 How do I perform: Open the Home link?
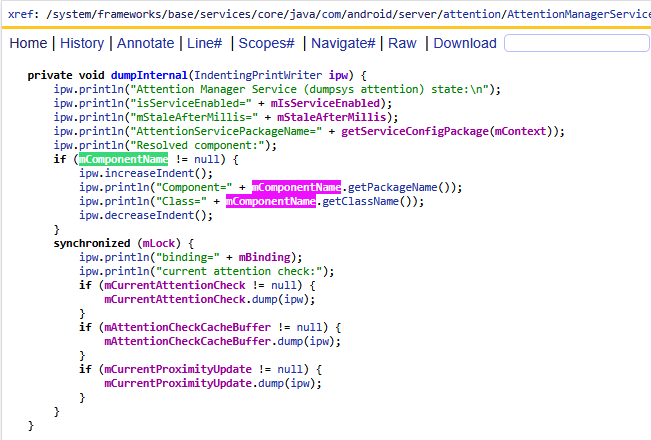tap(28, 43)
